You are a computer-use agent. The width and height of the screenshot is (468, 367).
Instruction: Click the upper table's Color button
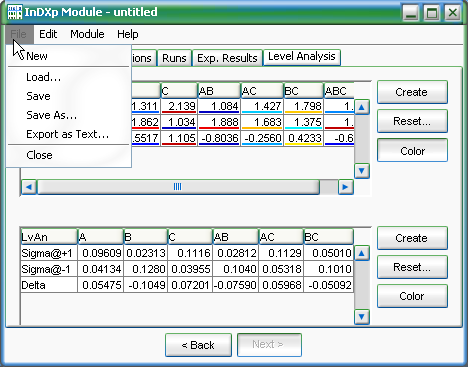[x=412, y=151]
